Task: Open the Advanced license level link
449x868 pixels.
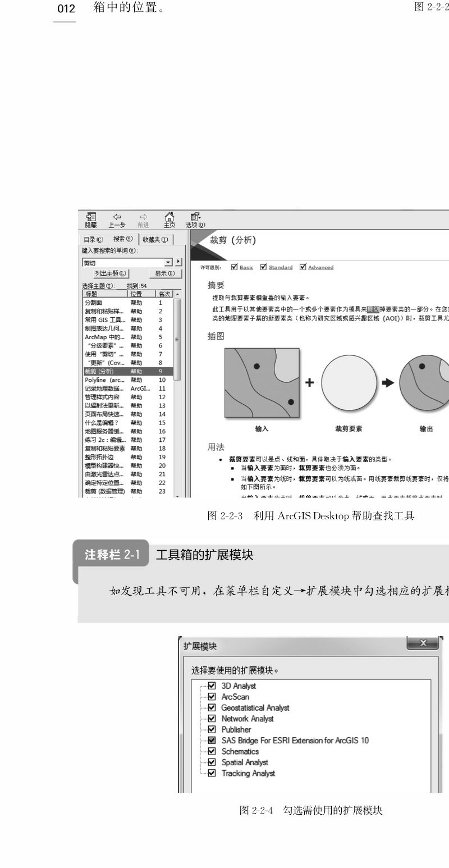Action: [321, 267]
